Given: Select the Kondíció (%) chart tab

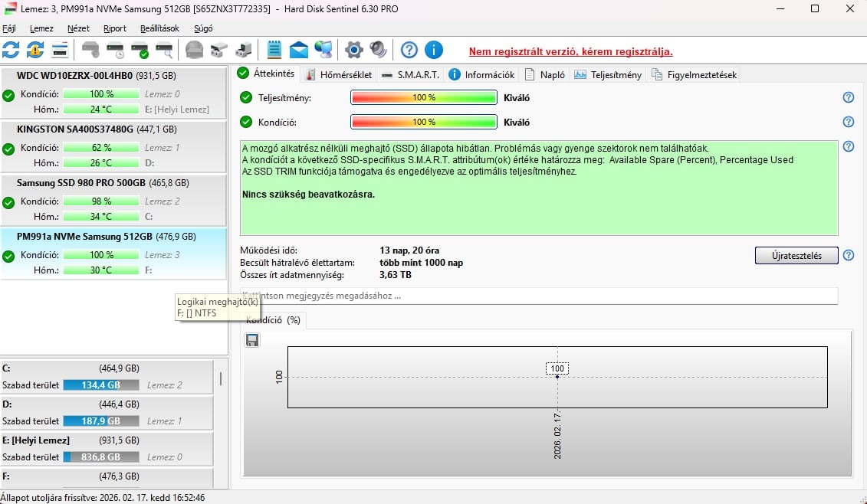Looking at the screenshot, I should [273, 320].
